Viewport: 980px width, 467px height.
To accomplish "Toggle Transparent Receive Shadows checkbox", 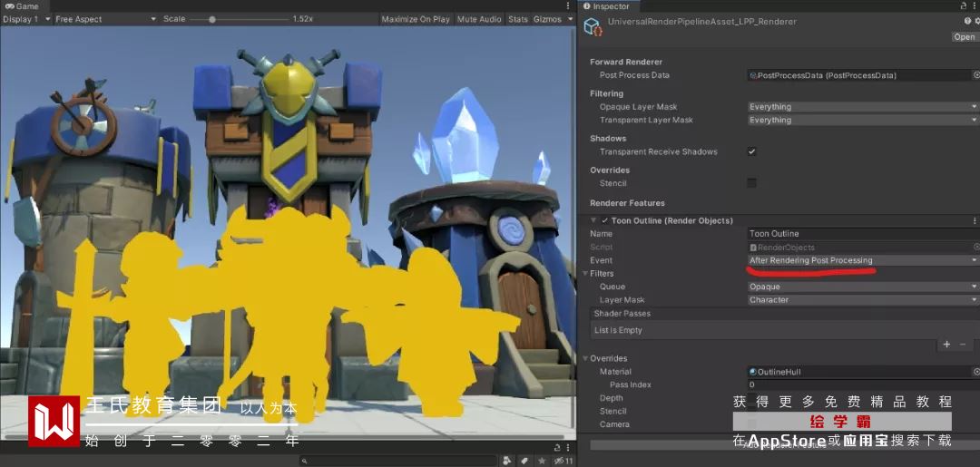I will (752, 151).
